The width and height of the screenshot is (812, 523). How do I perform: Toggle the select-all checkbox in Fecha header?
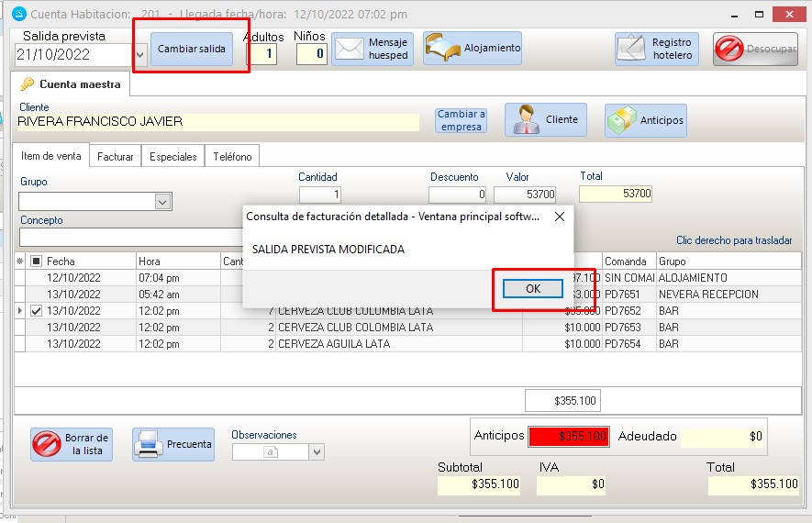tap(36, 261)
